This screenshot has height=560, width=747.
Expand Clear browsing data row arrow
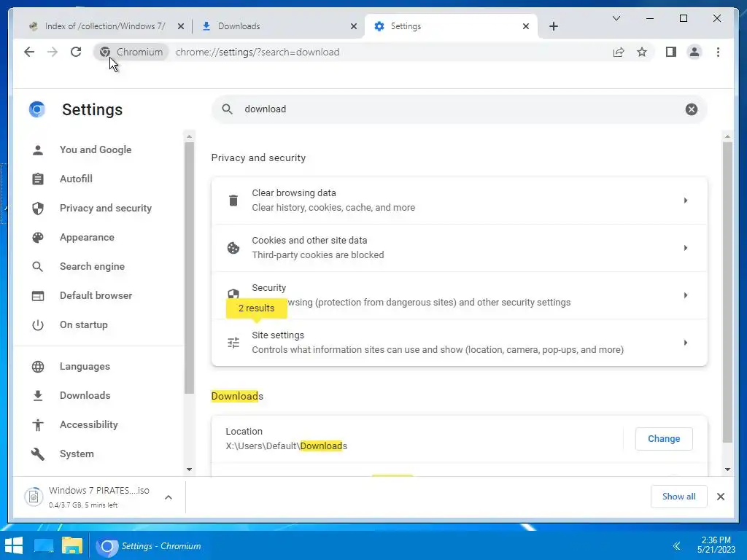tap(685, 201)
